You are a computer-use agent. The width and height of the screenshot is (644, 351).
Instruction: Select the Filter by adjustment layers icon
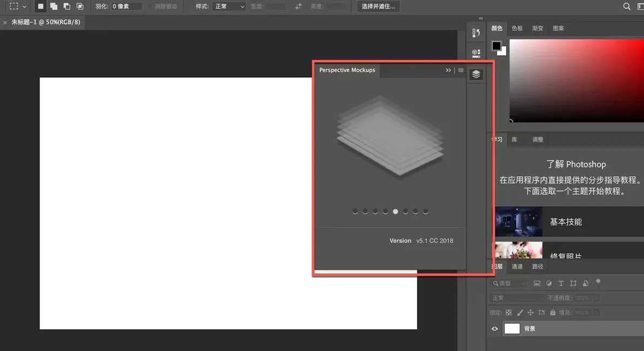coord(549,283)
